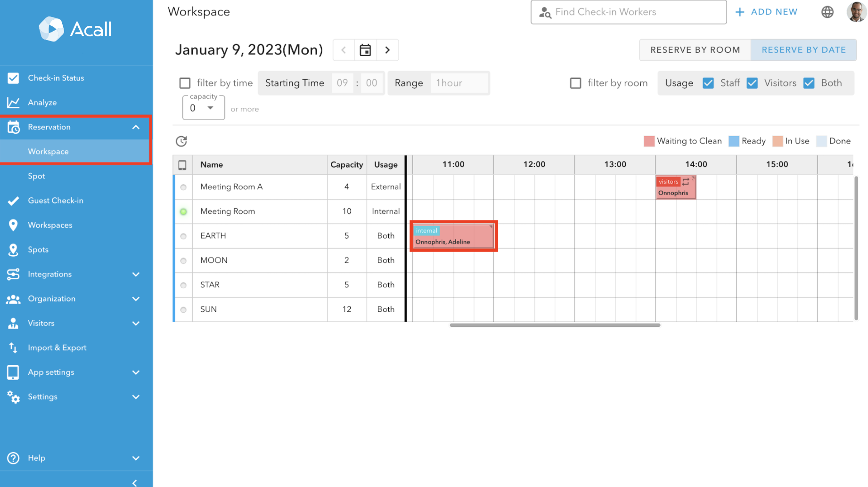The image size is (868, 487).
Task: Click the App settings tablet icon
Action: click(x=13, y=372)
